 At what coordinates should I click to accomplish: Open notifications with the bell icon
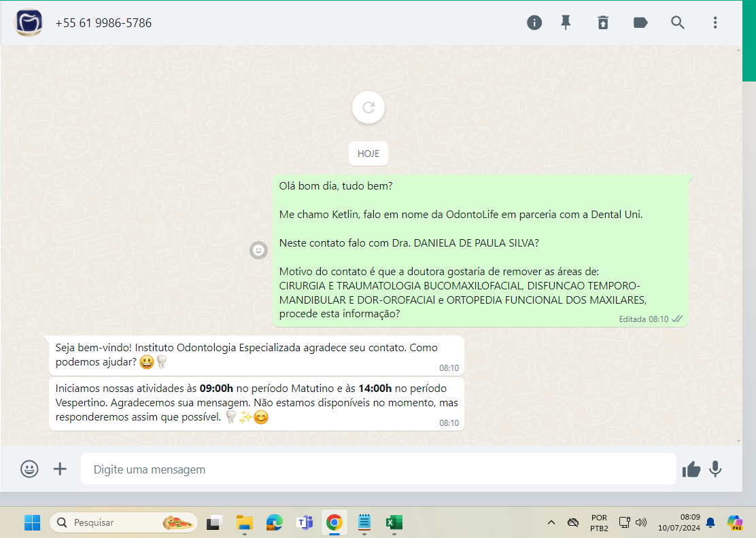coord(710,522)
